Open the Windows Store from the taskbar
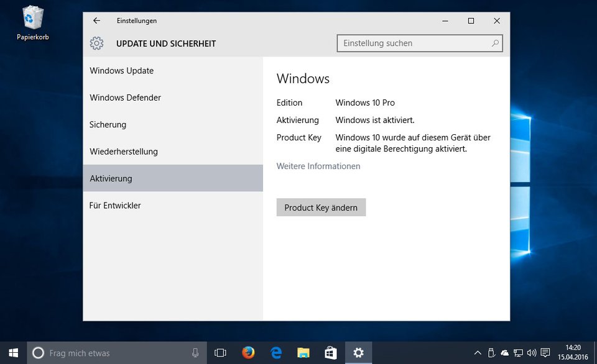Image resolution: width=597 pixels, height=364 pixels. click(330, 353)
